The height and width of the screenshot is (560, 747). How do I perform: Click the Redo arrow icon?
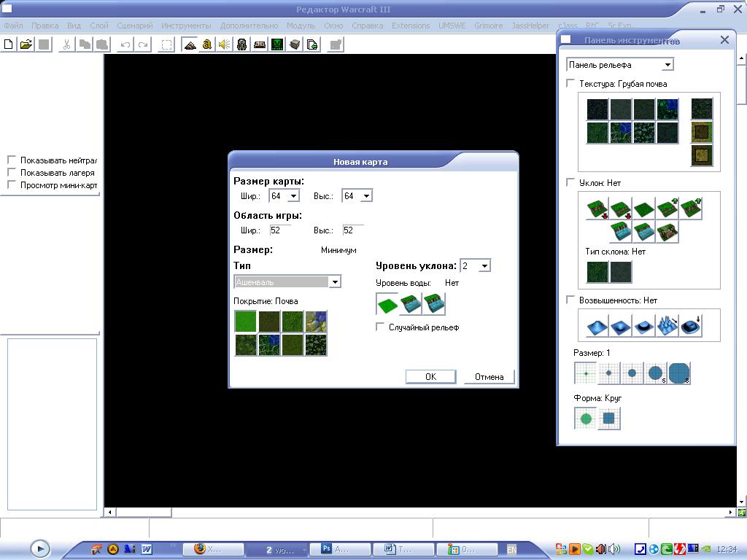click(x=143, y=44)
